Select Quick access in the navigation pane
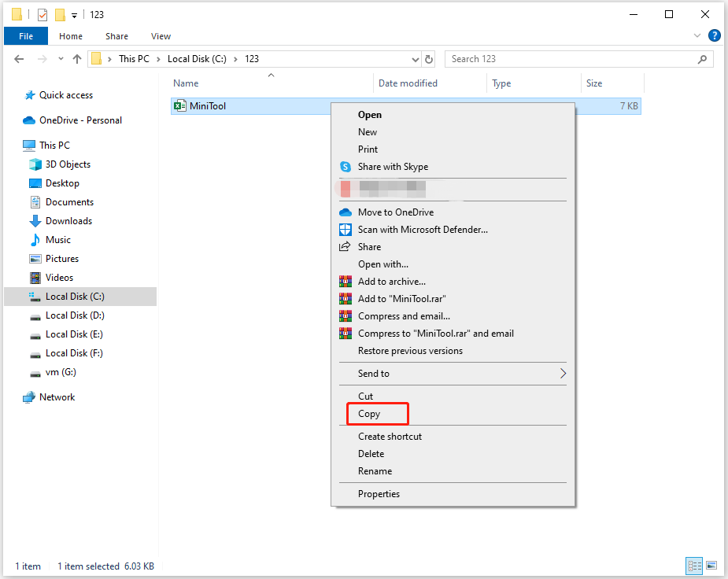Screen dimensions: 728x579 pos(66,95)
